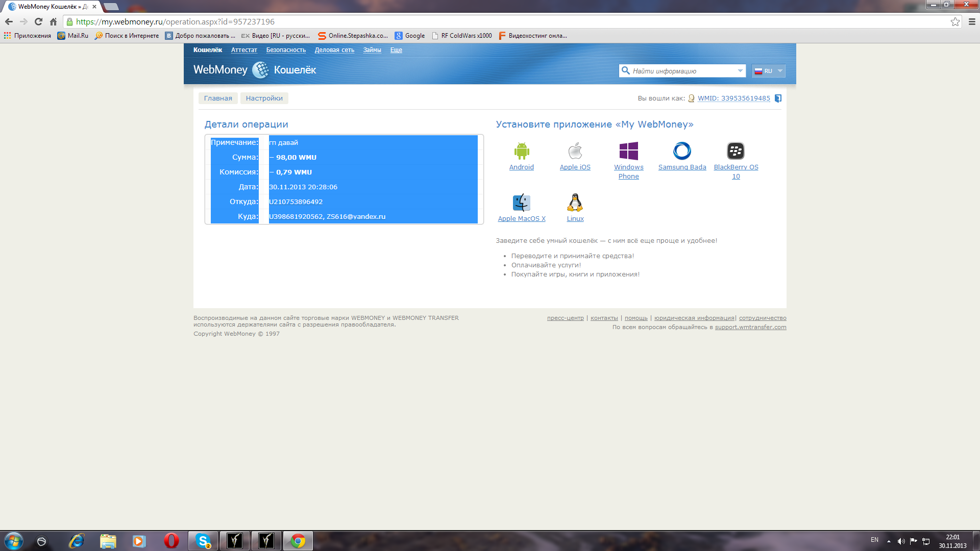Click the browser forward arrow
980x551 pixels.
tap(23, 21)
